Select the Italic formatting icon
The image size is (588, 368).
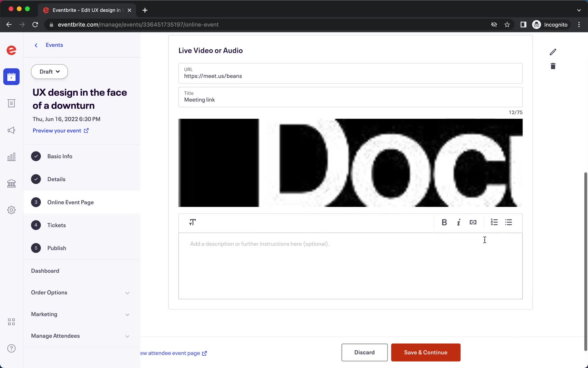click(x=458, y=223)
